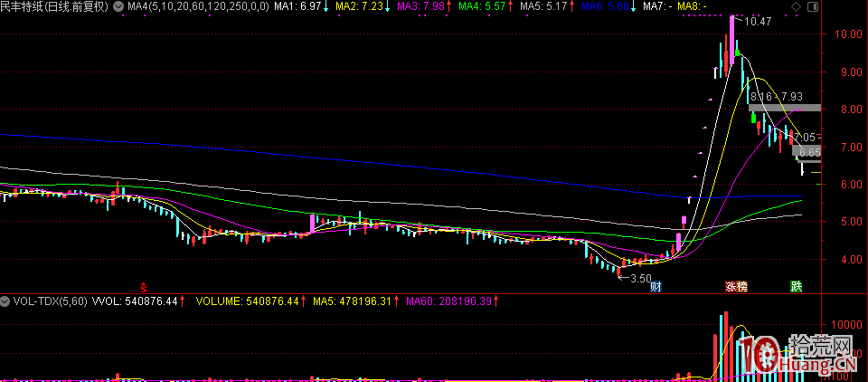This screenshot has height=382, width=868.
Task: Open the orange 榜 marker
Action: point(742,287)
